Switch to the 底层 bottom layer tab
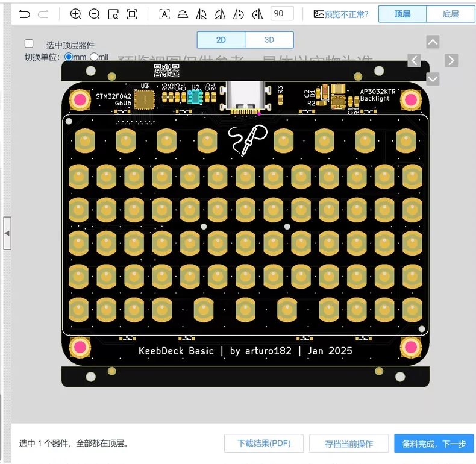Image resolution: width=476 pixels, height=464 pixels. click(451, 14)
